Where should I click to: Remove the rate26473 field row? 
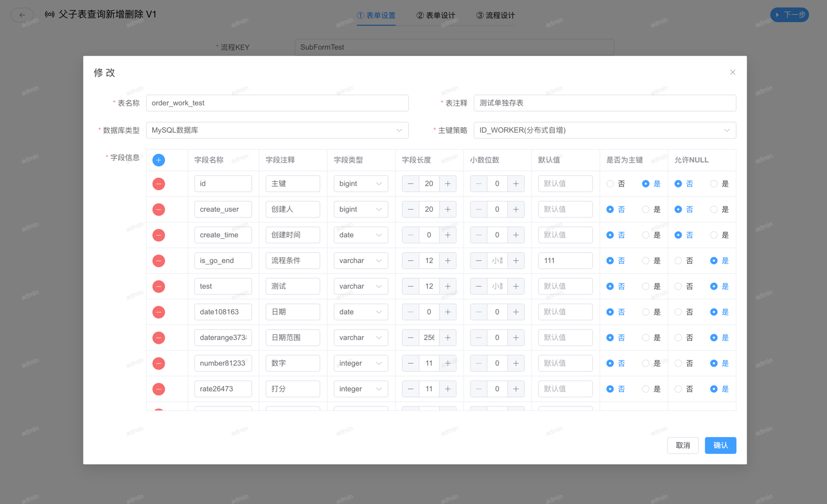(x=158, y=389)
